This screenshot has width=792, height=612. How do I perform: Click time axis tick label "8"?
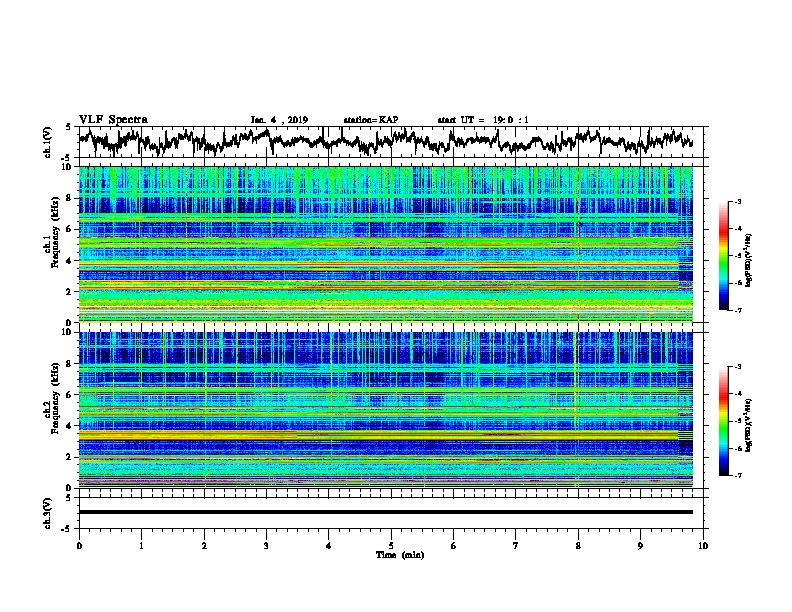tap(578, 546)
